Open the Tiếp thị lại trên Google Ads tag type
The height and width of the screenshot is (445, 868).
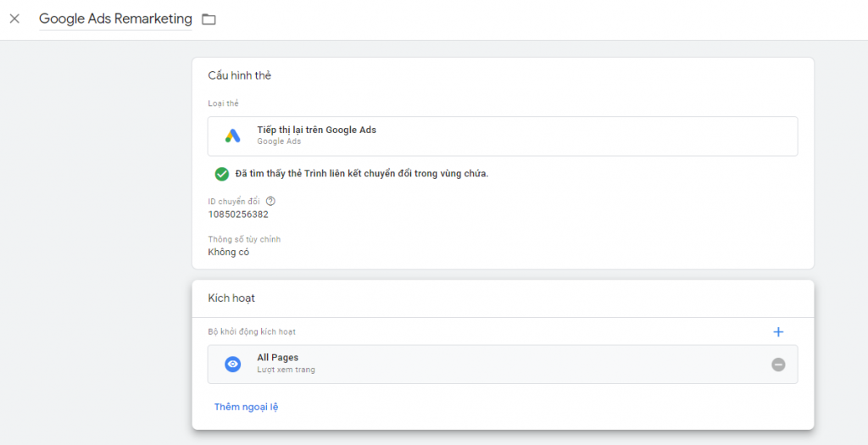coord(503,136)
